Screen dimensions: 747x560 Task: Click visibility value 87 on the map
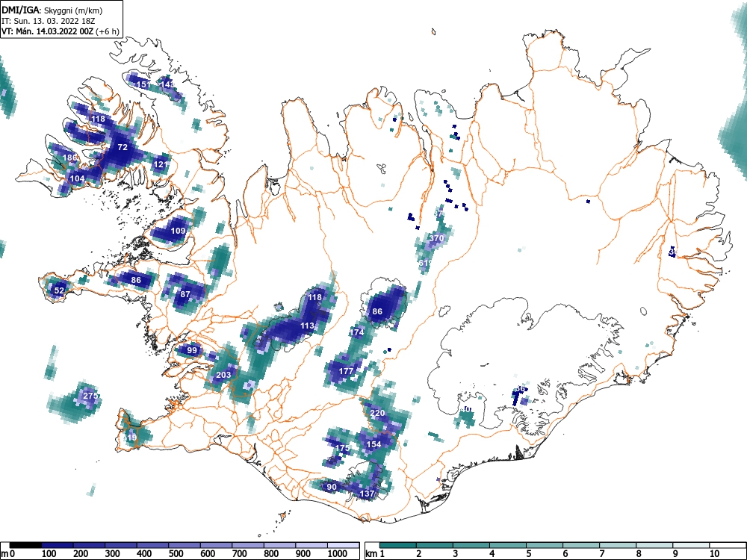[185, 294]
